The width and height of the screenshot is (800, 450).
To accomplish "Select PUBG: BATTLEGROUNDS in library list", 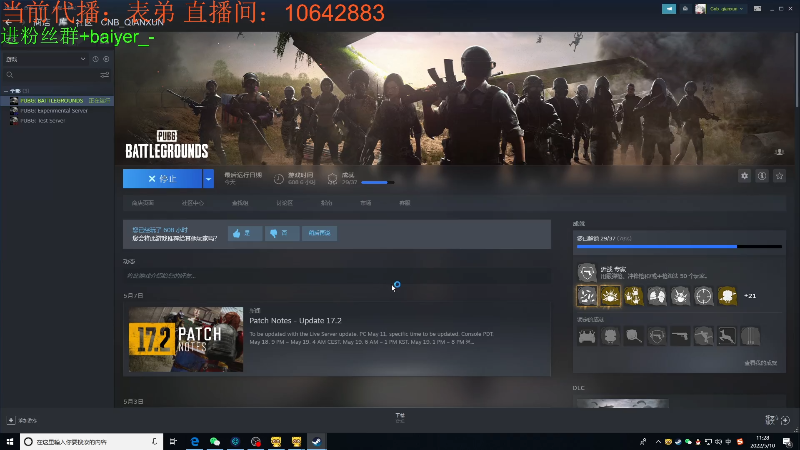I will pos(57,101).
